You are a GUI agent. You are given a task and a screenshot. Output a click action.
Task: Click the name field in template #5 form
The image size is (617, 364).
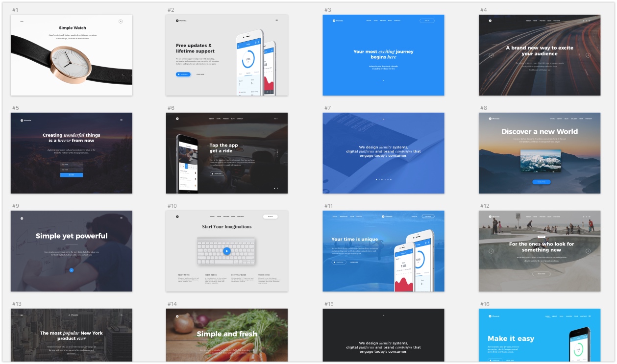[x=72, y=165]
